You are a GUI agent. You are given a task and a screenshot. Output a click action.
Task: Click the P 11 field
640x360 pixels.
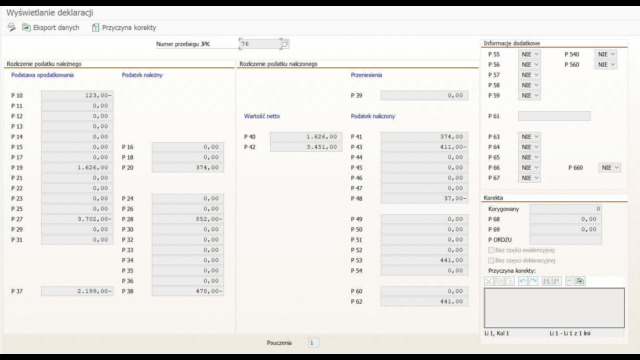pos(77,106)
